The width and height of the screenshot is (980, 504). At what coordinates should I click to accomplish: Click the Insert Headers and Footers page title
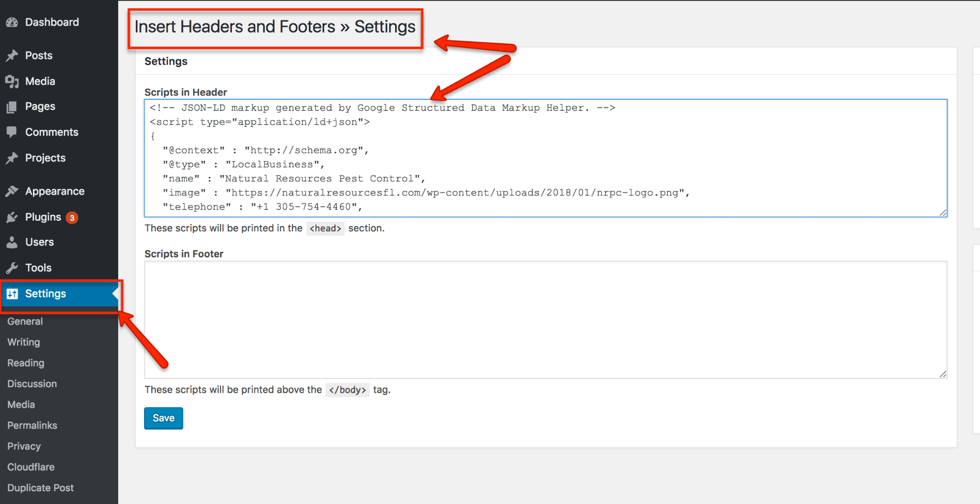(x=275, y=26)
